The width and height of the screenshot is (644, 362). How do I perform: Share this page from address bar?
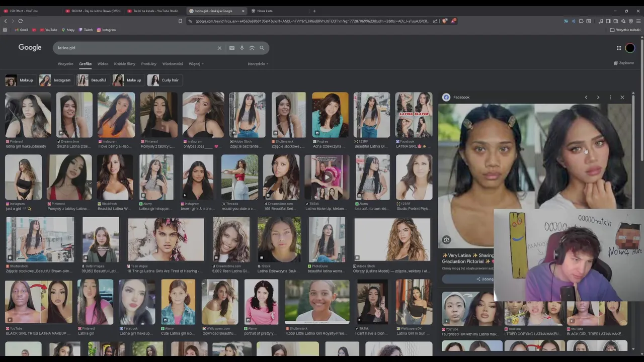[435, 21]
